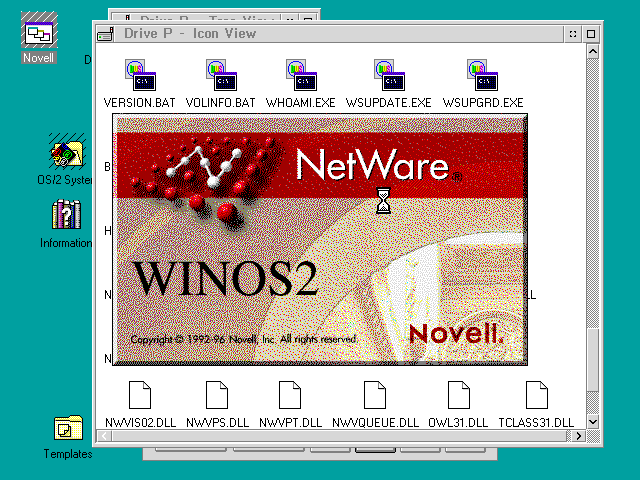The width and height of the screenshot is (640, 480).
Task: Select the WSUPDATE.EXE program icon
Action: pos(389,75)
